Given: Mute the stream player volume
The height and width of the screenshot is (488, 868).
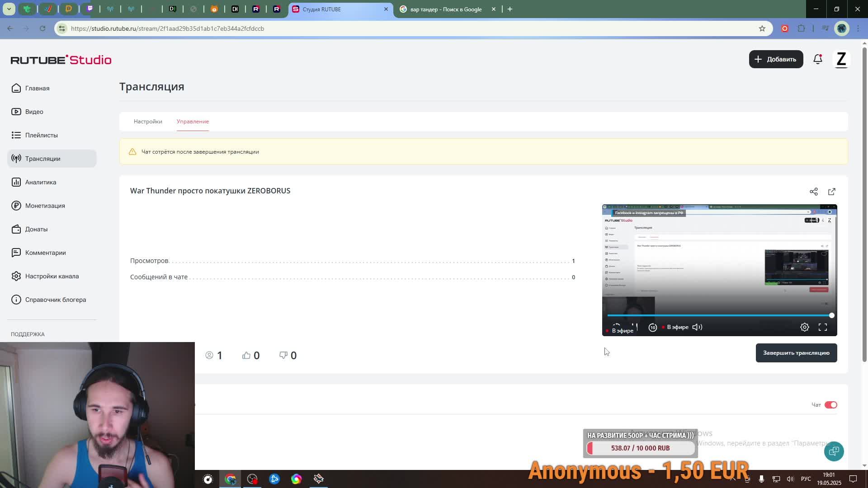Looking at the screenshot, I should coord(697,327).
